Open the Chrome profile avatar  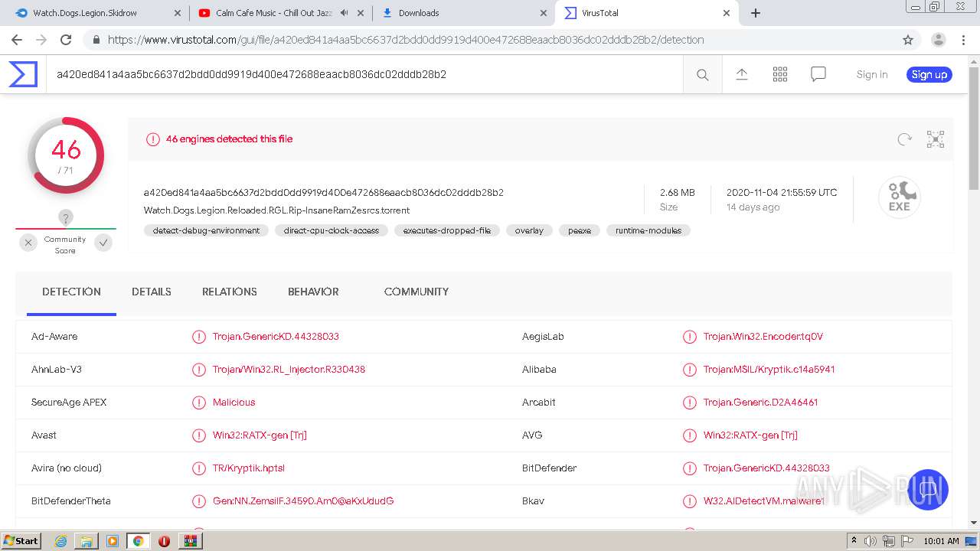[938, 40]
